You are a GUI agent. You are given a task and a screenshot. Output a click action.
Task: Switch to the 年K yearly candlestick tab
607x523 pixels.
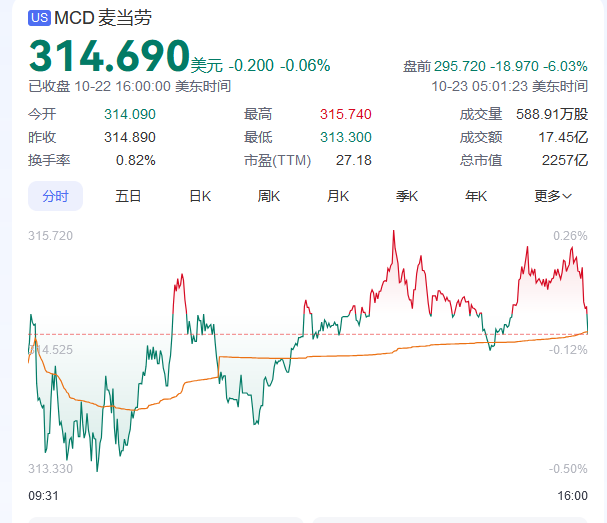(x=476, y=196)
